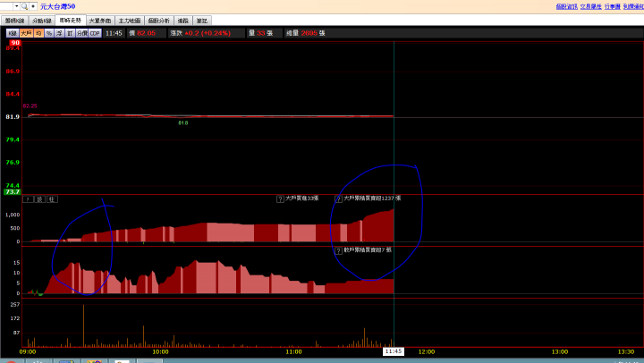Viewport: 644px width, 363px height.
Task: Click the magnifier search icon beside stock input
Action: [25, 6]
